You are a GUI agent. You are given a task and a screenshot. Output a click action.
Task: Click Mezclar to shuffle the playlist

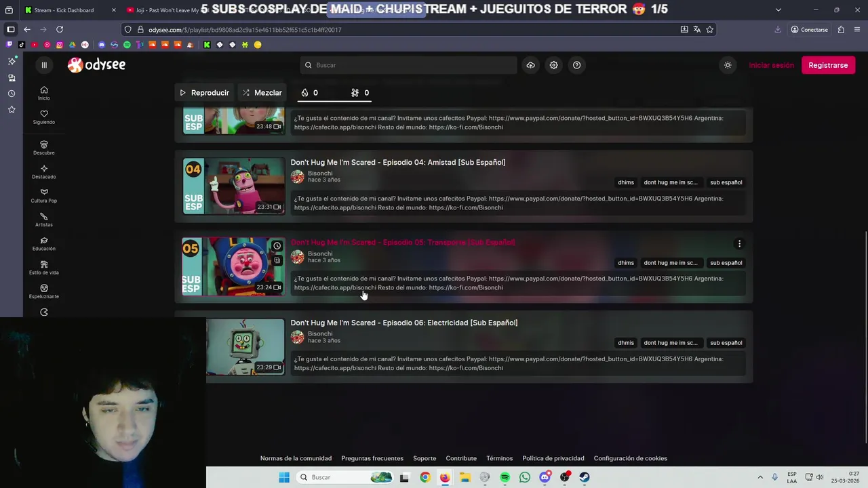point(262,93)
